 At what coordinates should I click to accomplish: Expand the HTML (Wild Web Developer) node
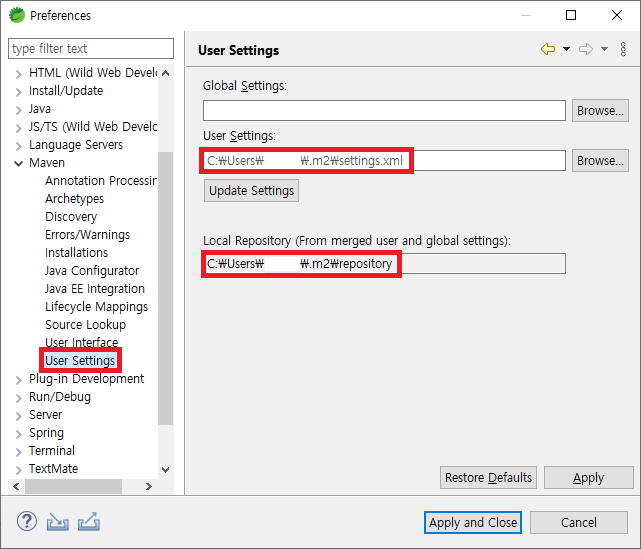18,74
